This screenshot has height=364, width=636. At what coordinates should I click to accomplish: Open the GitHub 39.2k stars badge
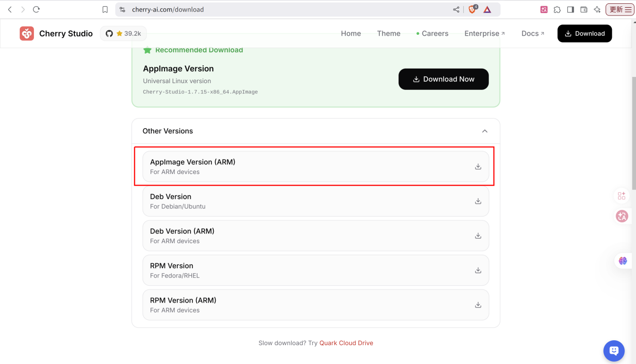pos(123,33)
